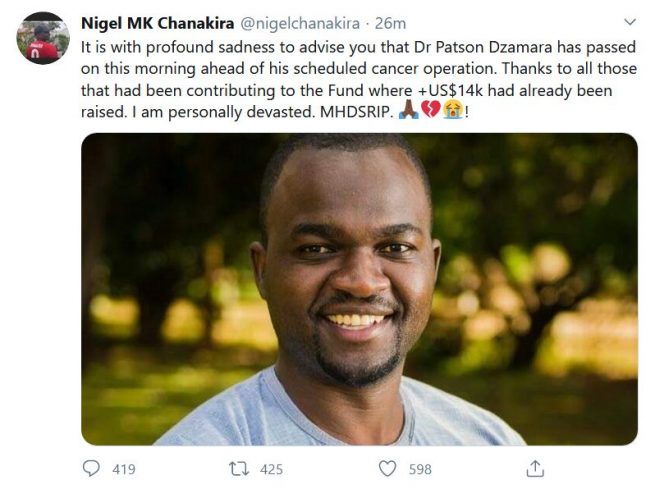Click the 598 likes count

click(x=420, y=468)
